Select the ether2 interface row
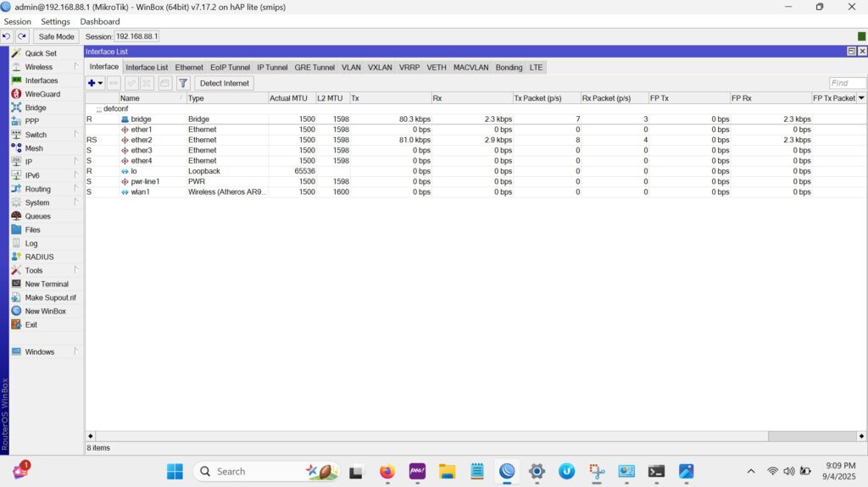 [476, 140]
